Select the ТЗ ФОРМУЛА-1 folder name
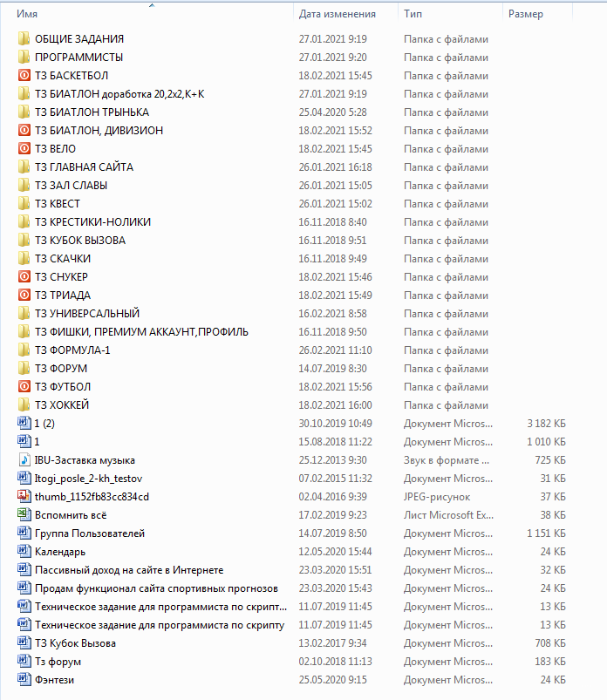This screenshot has width=607, height=700. [72, 350]
